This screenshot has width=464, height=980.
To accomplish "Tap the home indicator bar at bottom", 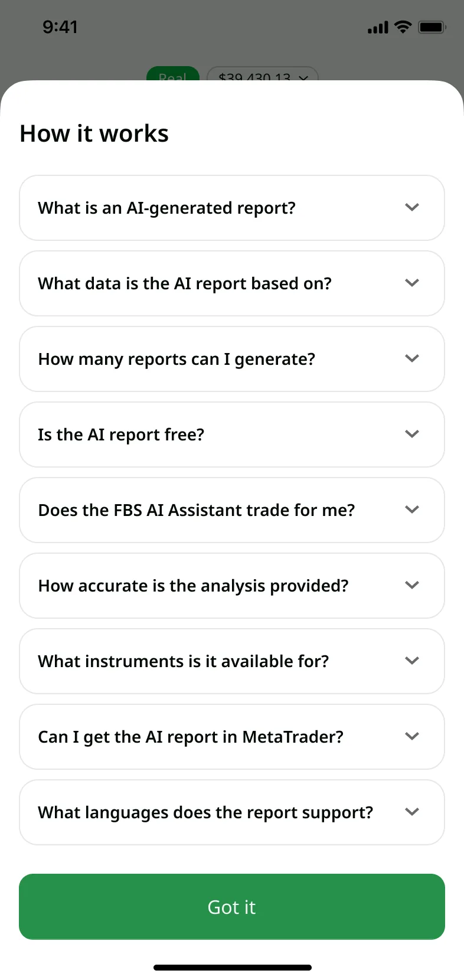I will (232, 967).
